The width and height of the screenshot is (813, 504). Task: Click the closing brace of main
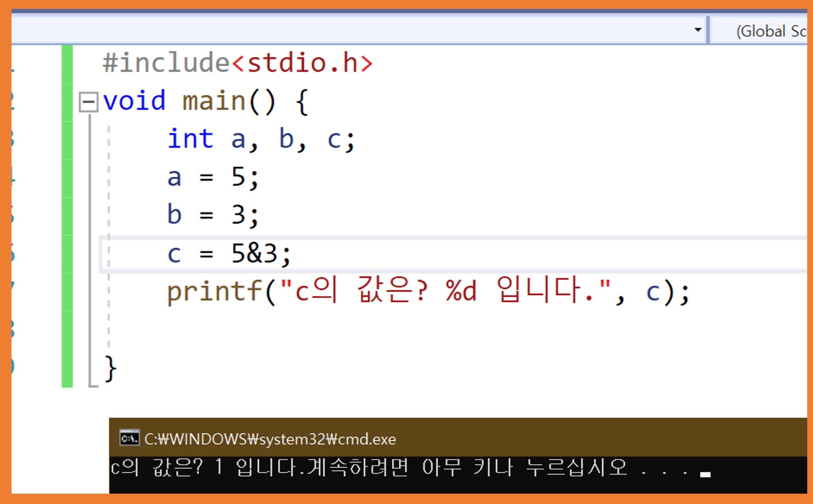point(111,369)
